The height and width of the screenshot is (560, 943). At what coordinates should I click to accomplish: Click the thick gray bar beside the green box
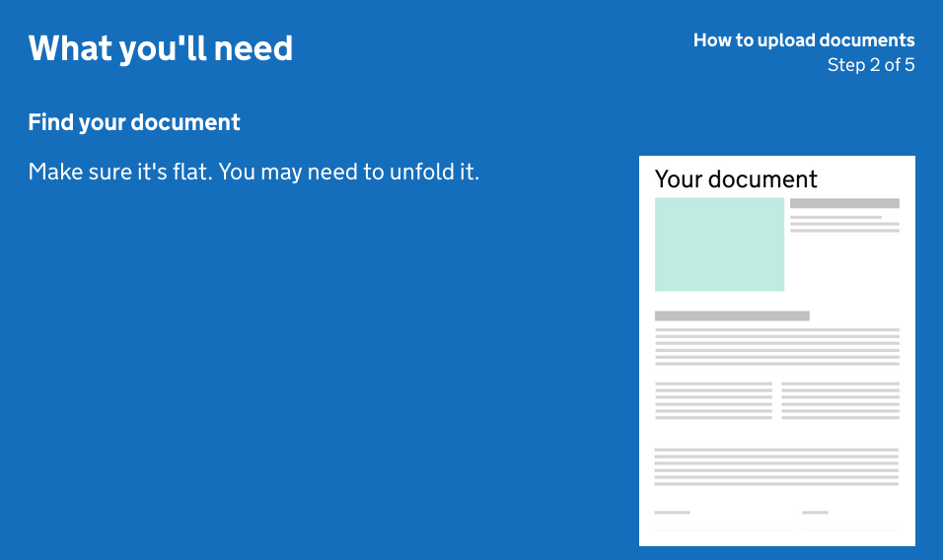tap(844, 203)
